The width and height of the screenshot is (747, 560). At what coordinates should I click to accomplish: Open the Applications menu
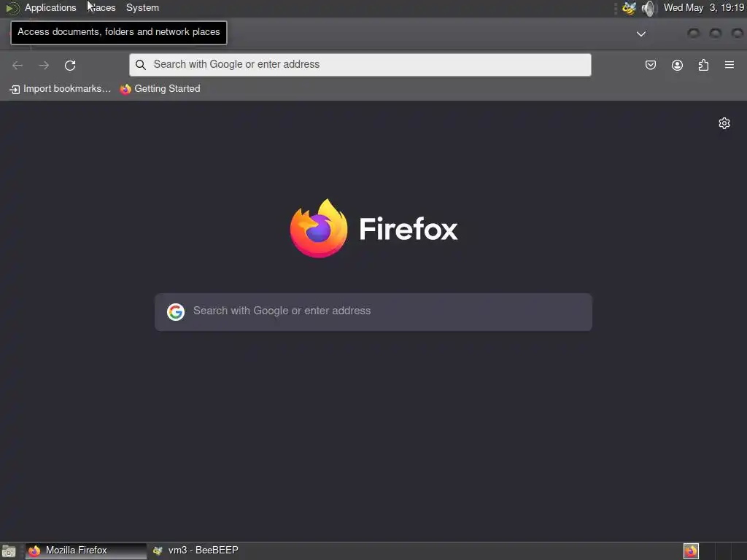click(50, 7)
